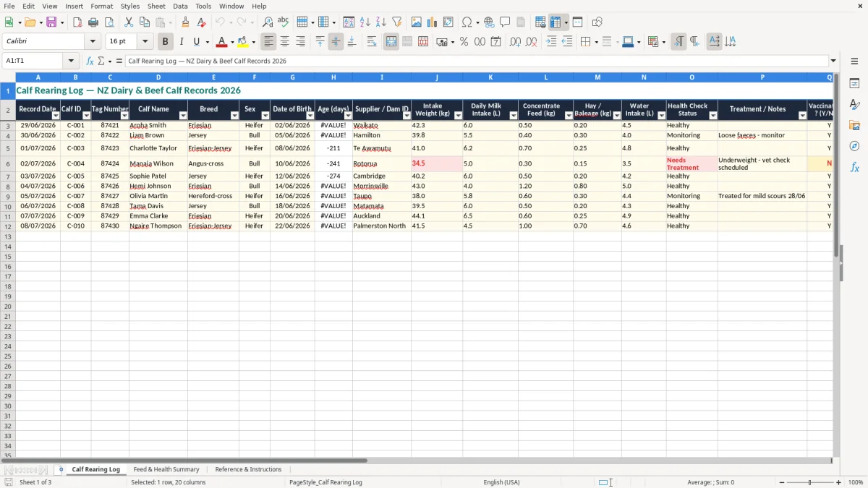Screen dimensions: 868x488
Task: Click the Insert Image icon
Action: [x=417, y=22]
